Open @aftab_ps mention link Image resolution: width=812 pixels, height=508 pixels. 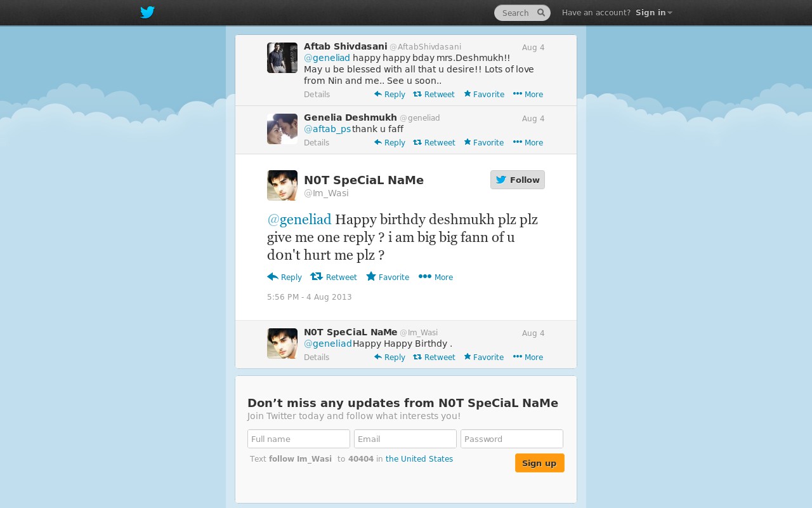327,129
